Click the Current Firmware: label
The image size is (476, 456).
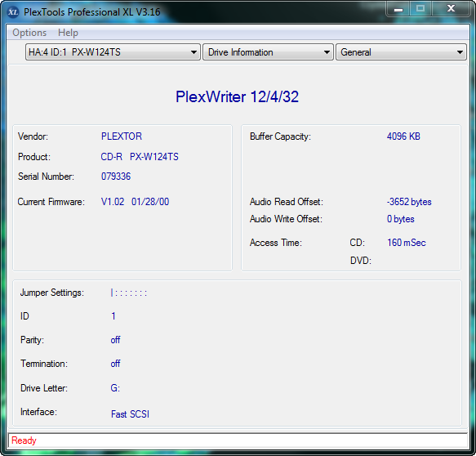coord(51,202)
